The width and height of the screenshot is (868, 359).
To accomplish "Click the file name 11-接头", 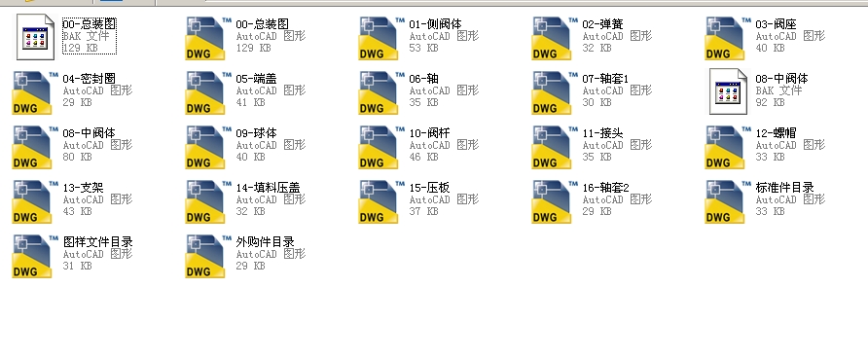I will (602, 133).
